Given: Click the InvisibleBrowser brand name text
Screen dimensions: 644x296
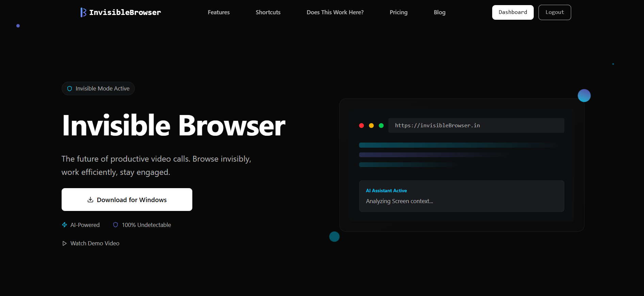Looking at the screenshot, I should point(125,12).
